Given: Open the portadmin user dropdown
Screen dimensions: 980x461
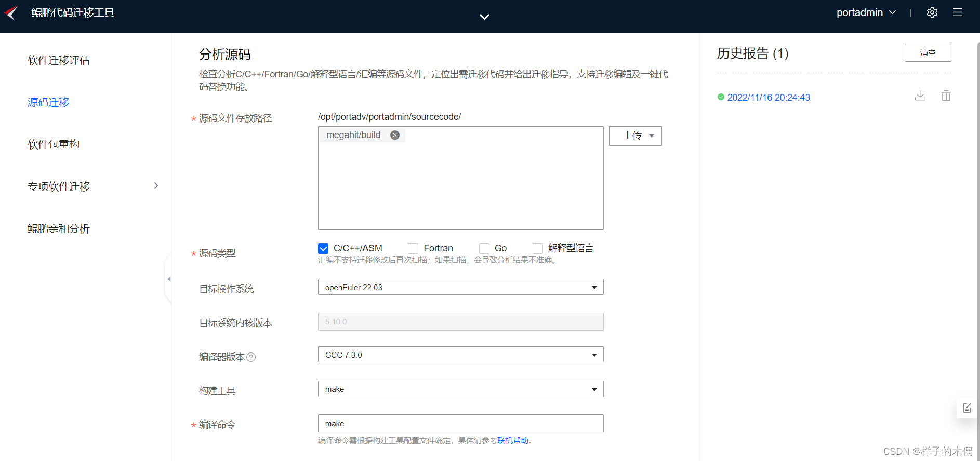Looking at the screenshot, I should [866, 12].
